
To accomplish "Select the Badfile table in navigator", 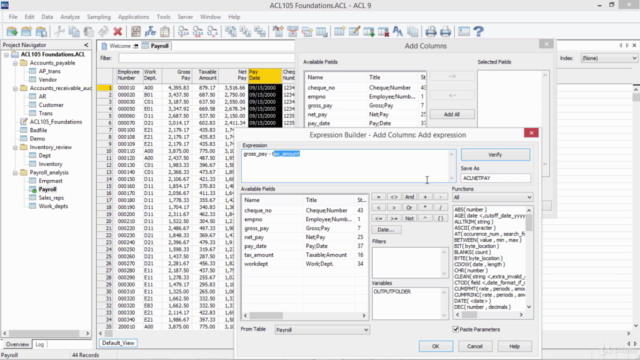I will click(38, 130).
